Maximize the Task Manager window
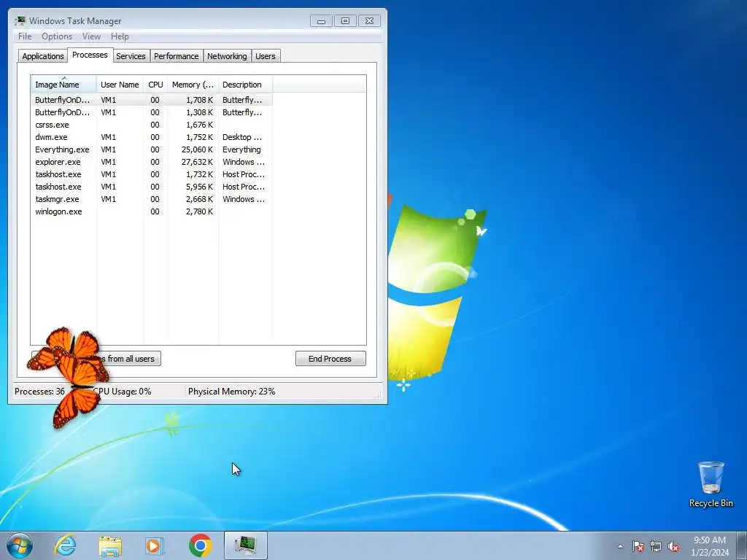Image resolution: width=747 pixels, height=560 pixels. (345, 21)
